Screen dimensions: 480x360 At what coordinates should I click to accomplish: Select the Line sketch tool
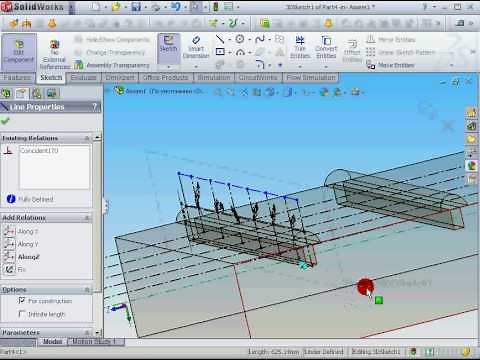click(220, 39)
